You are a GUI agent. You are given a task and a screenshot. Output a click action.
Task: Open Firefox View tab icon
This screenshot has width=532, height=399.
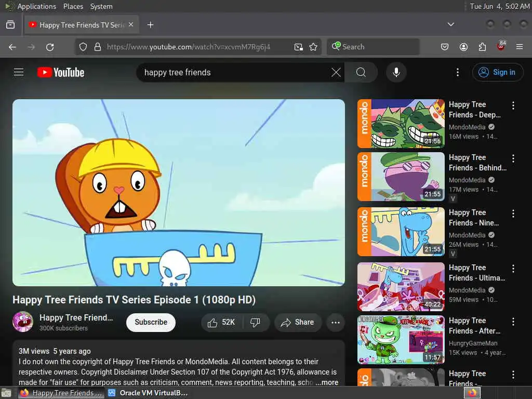click(10, 25)
